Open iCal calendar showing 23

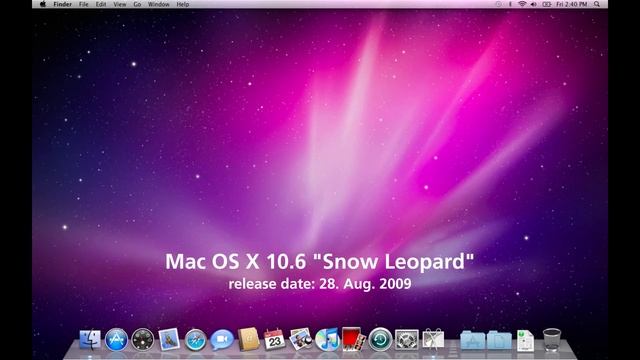[274, 339]
